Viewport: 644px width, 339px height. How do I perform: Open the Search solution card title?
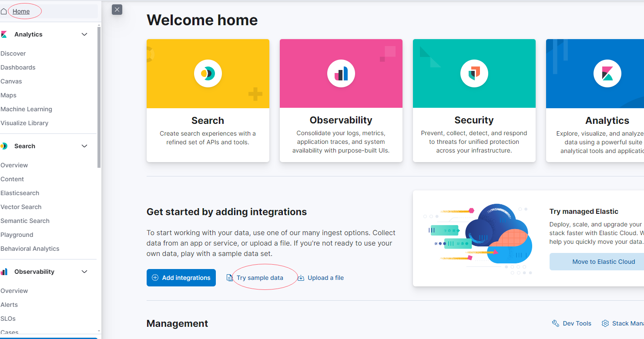[x=208, y=120]
